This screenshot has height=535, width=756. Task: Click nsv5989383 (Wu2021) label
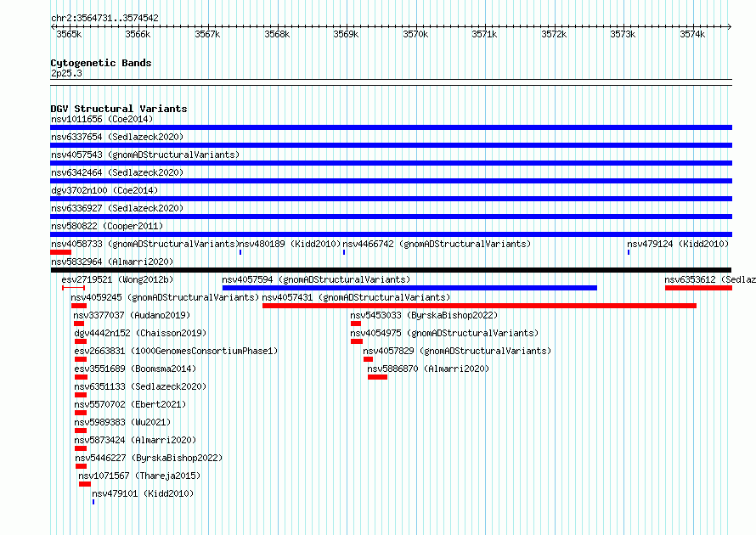122,422
